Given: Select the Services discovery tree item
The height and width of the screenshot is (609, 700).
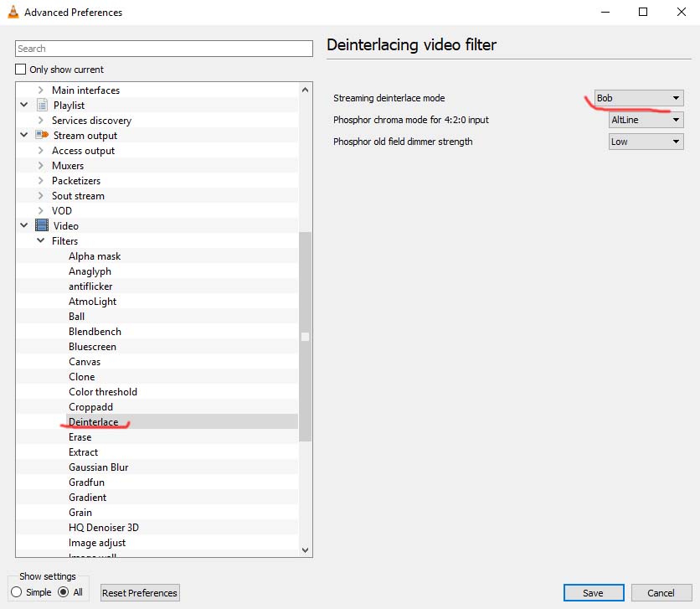Looking at the screenshot, I should click(91, 120).
